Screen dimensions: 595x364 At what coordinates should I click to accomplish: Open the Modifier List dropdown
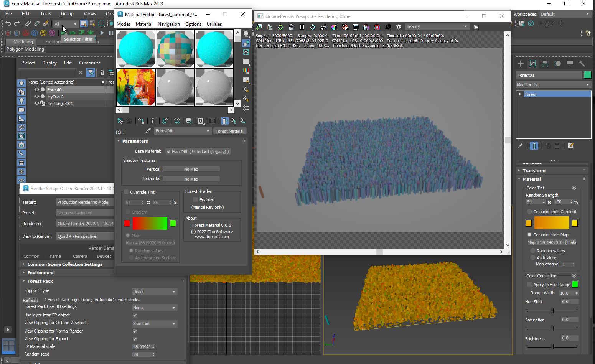coord(553,85)
